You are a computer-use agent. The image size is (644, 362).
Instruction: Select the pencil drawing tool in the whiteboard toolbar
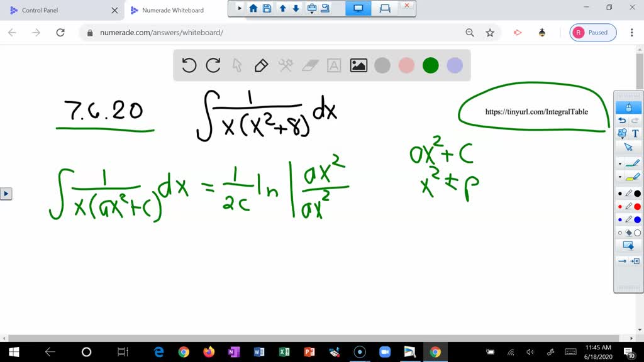[x=261, y=65]
